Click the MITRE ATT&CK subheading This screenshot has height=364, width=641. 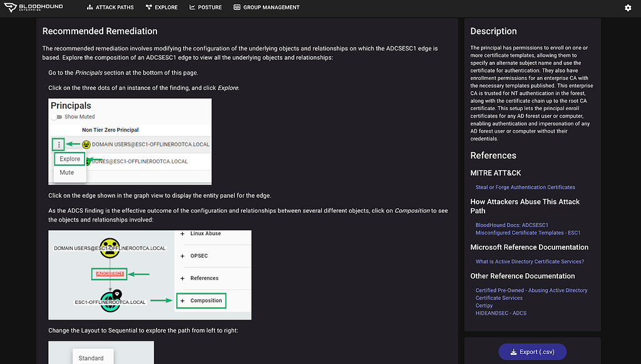click(496, 173)
